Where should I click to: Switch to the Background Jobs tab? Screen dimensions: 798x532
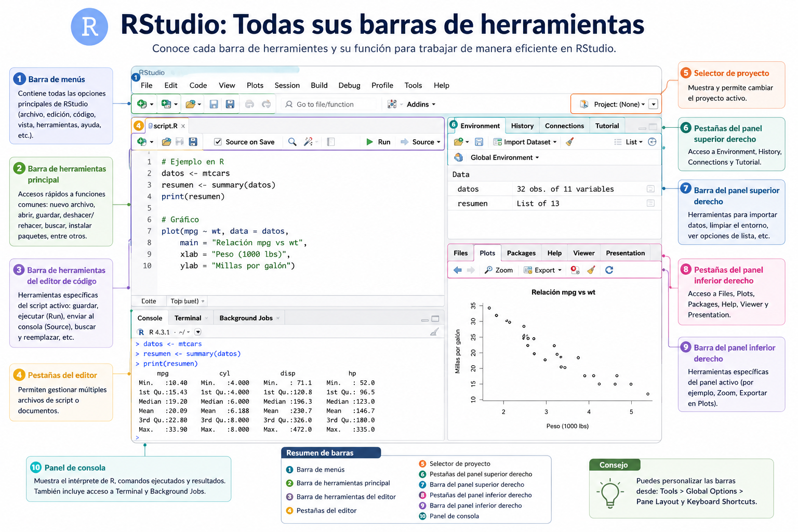[x=246, y=318]
